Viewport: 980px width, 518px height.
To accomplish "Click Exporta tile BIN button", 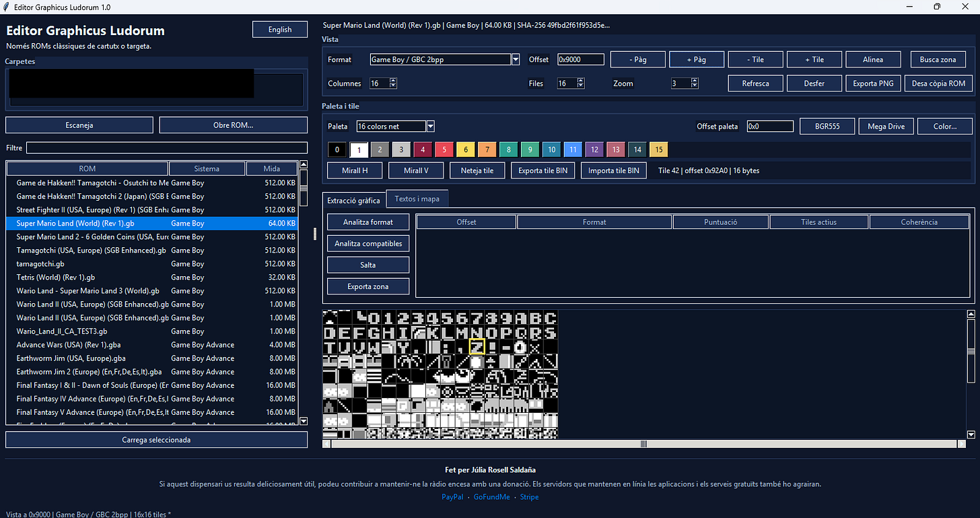I will pyautogui.click(x=542, y=170).
